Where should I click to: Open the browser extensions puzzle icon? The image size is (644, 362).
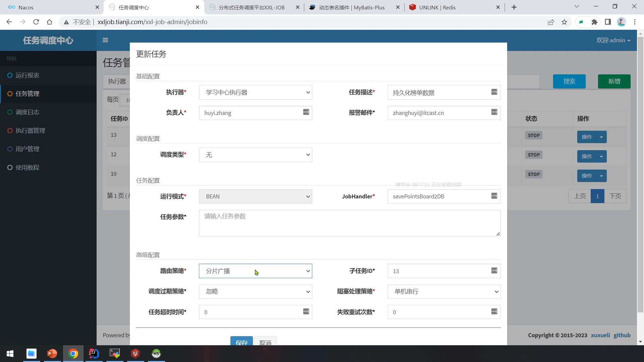tap(594, 22)
